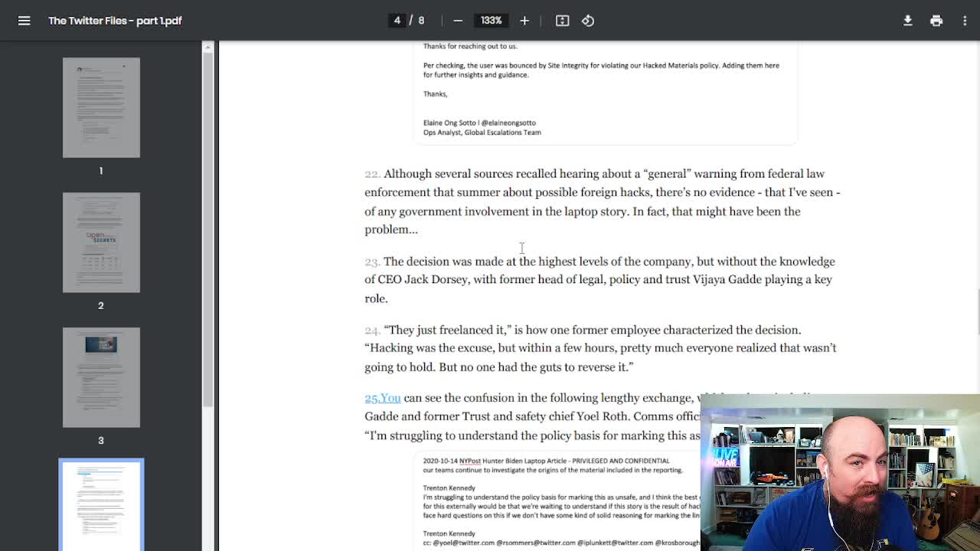This screenshot has height=551, width=980.
Task: Toggle the sidebar with the hamburger menu icon
Action: (x=24, y=21)
